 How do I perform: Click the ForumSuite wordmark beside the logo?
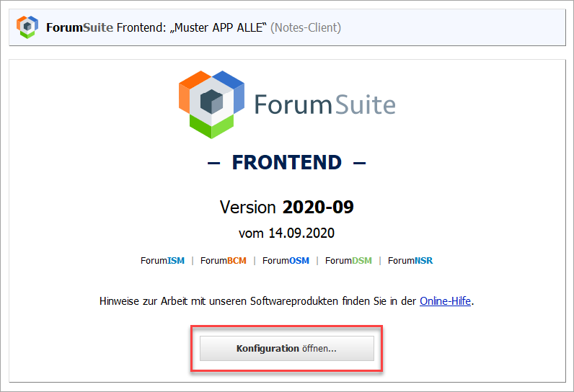pyautogui.click(x=325, y=104)
